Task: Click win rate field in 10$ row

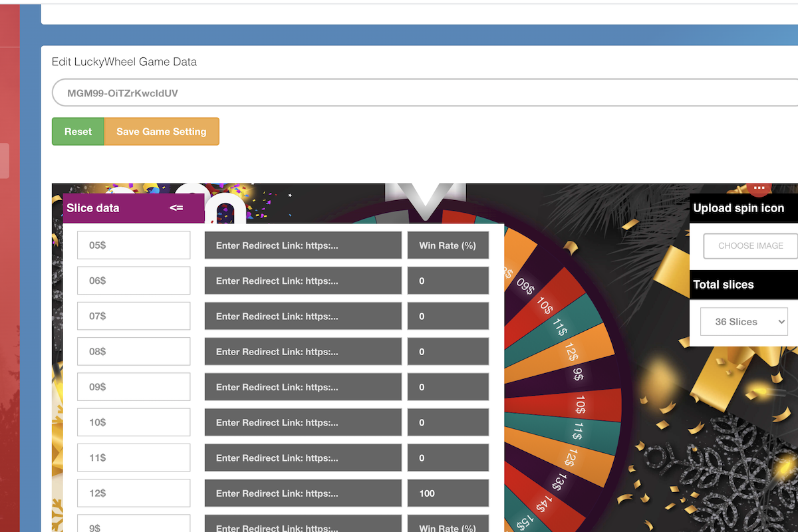Action: [448, 422]
